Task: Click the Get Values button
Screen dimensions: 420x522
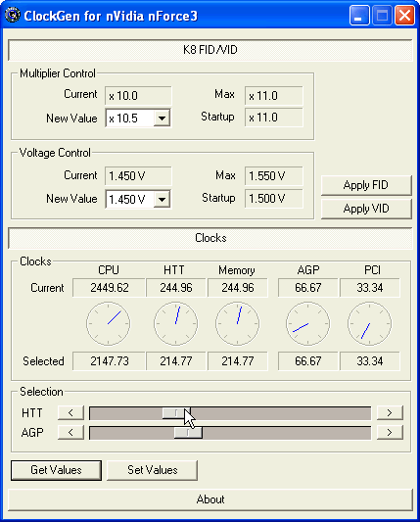Action: (x=56, y=470)
